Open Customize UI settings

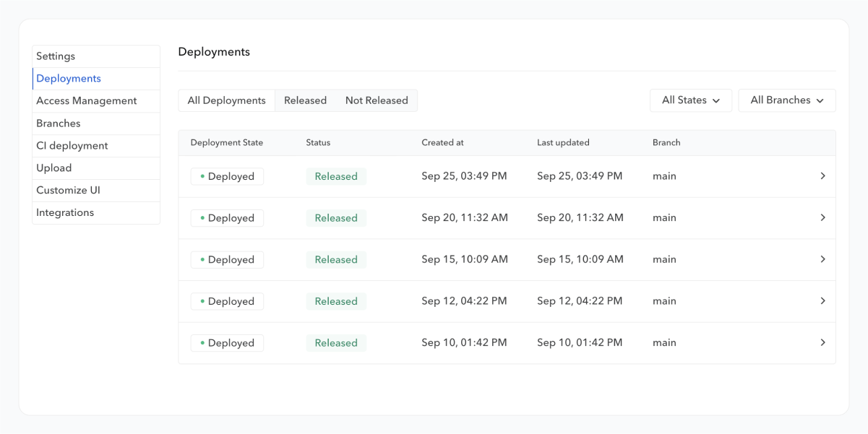68,191
